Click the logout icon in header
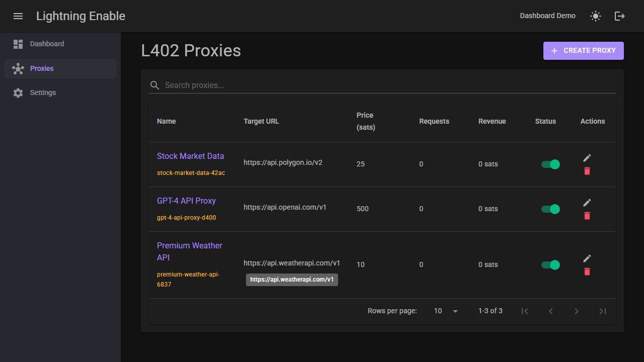Screen dimensions: 644x362 click(x=620, y=16)
